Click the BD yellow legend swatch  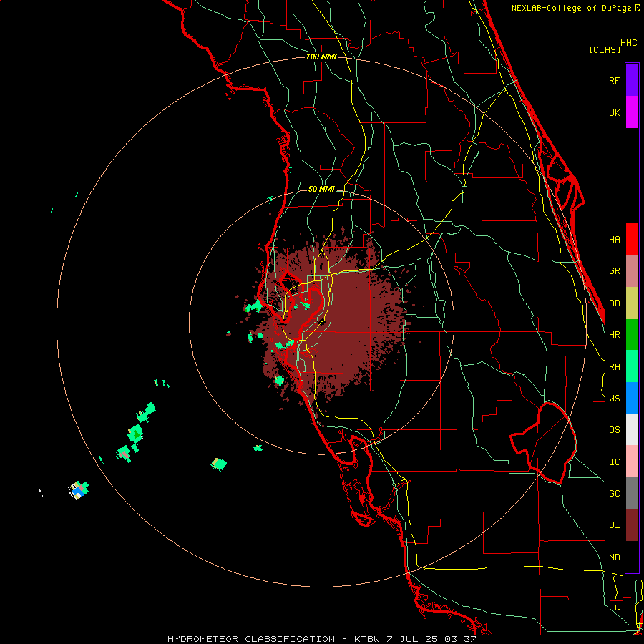[x=632, y=303]
